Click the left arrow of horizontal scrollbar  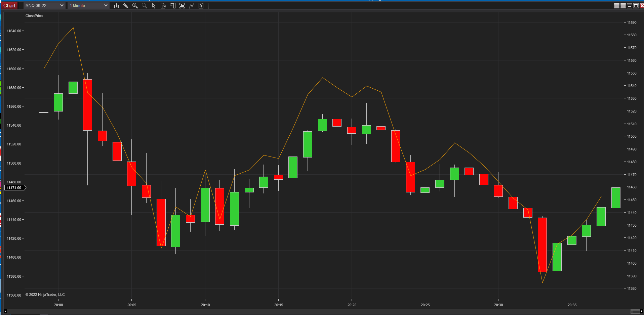point(5,311)
